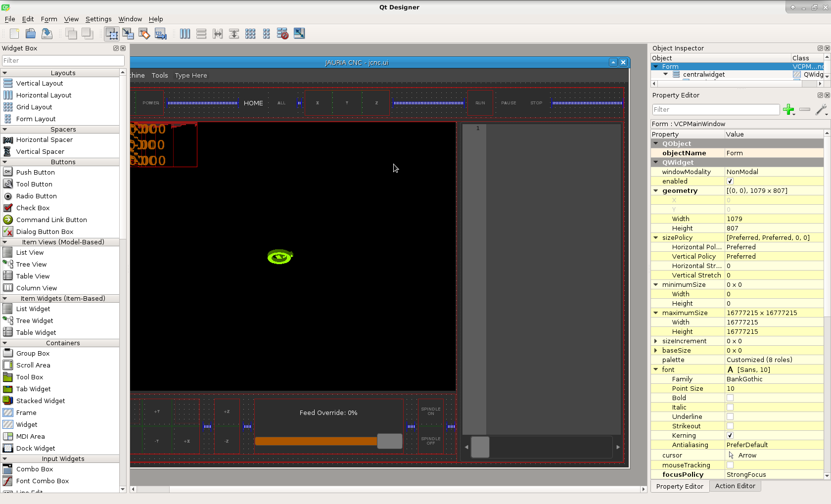Toggle the Strikeout font checkbox
Viewport: 831px width, 504px height.
[730, 426]
